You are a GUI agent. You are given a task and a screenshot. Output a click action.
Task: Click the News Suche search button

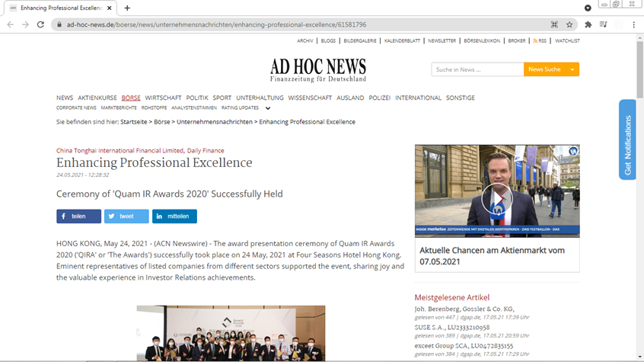click(x=544, y=69)
